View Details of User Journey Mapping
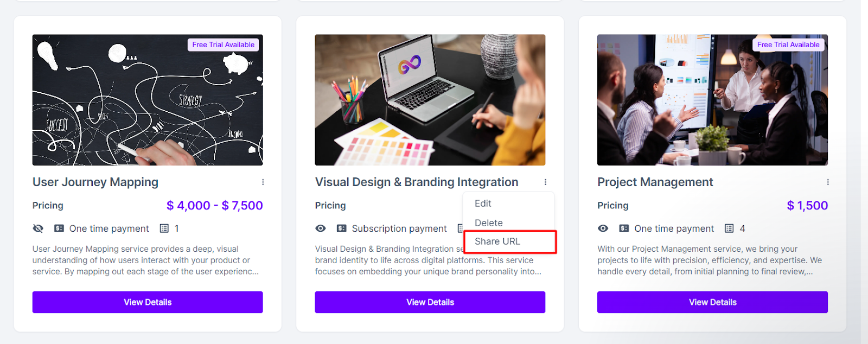 click(148, 302)
